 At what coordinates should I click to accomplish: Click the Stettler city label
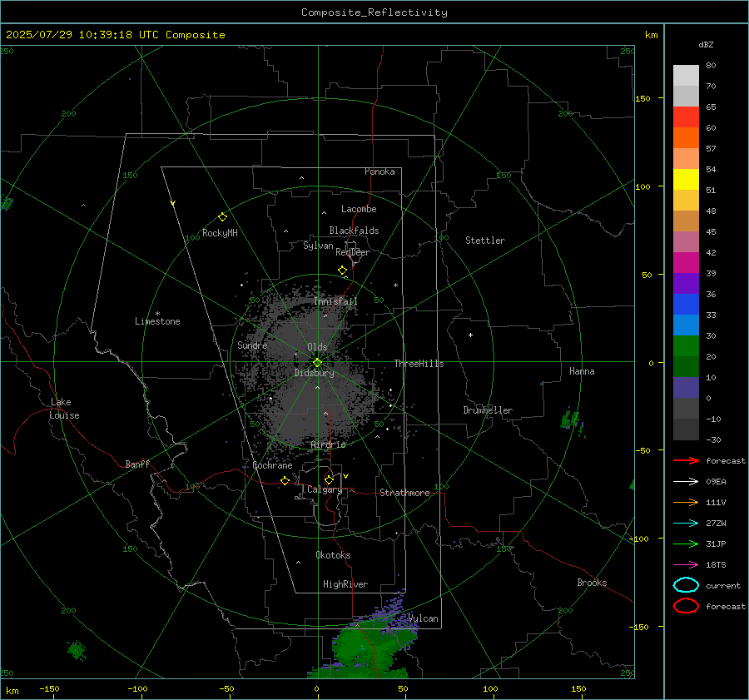[485, 241]
